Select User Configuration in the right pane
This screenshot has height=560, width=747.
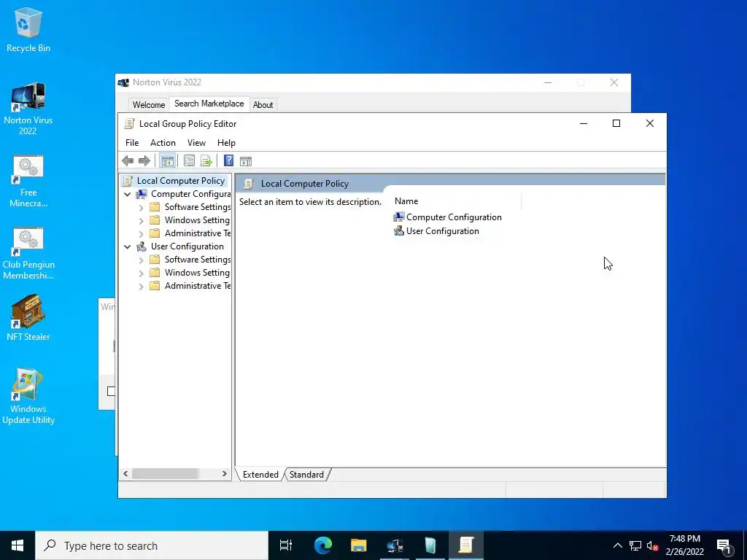pos(436,231)
